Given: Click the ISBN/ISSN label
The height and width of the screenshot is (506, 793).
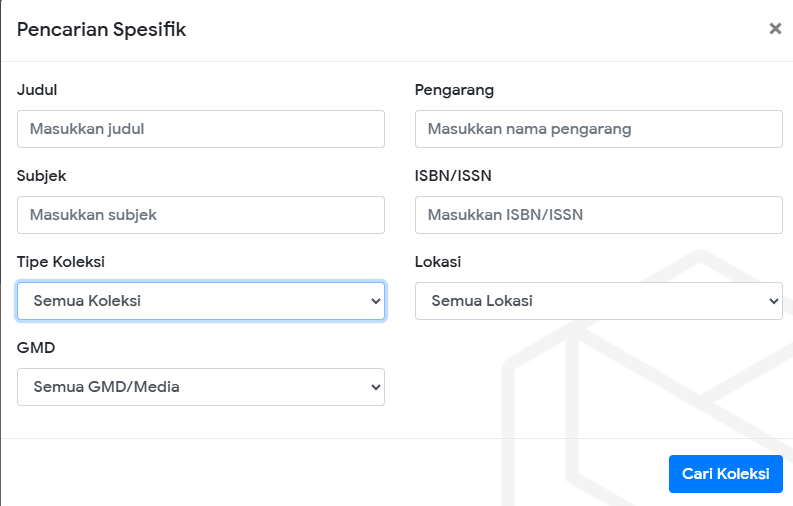Looking at the screenshot, I should [453, 176].
